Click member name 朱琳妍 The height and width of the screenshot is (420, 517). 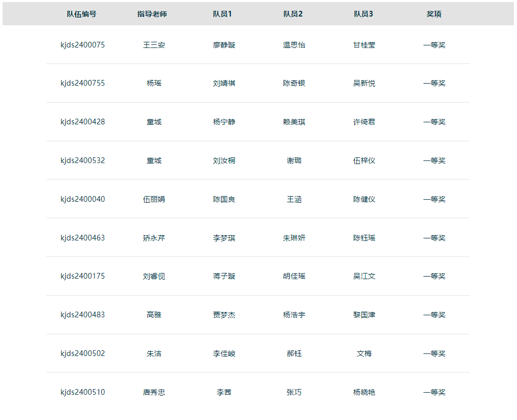[x=293, y=237]
